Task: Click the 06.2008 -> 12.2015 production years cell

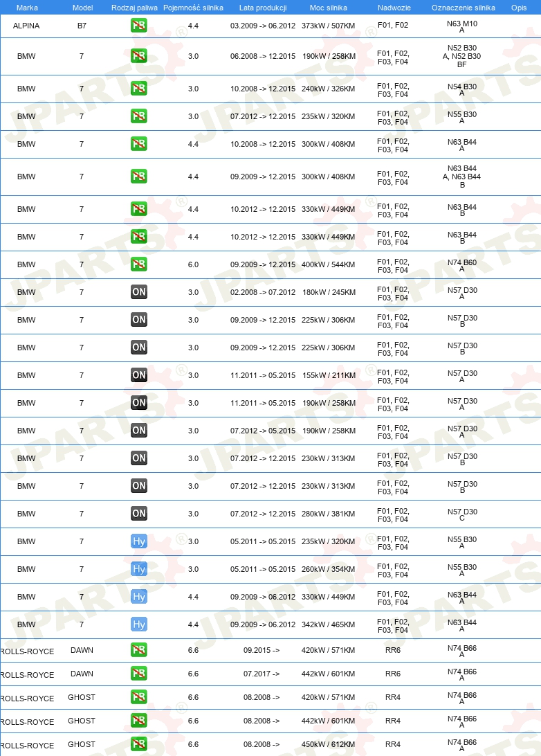Action: [x=263, y=56]
